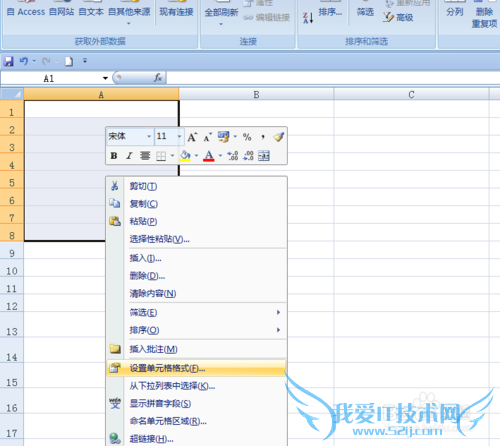The height and width of the screenshot is (446, 500).
Task: Apply the yellow fill color
Action: pos(185,156)
